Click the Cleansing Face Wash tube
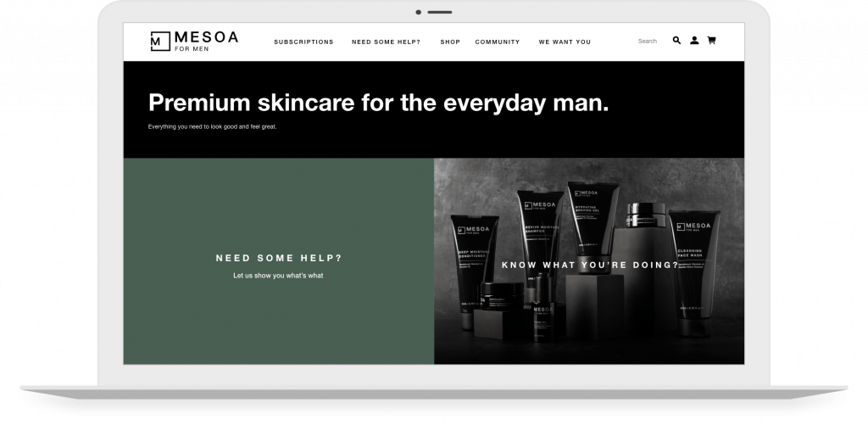Image resolution: width=868 pixels, height=425 pixels. pyautogui.click(x=693, y=273)
